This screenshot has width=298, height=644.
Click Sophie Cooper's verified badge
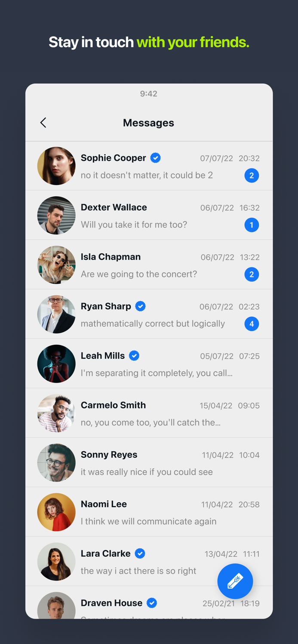(156, 158)
